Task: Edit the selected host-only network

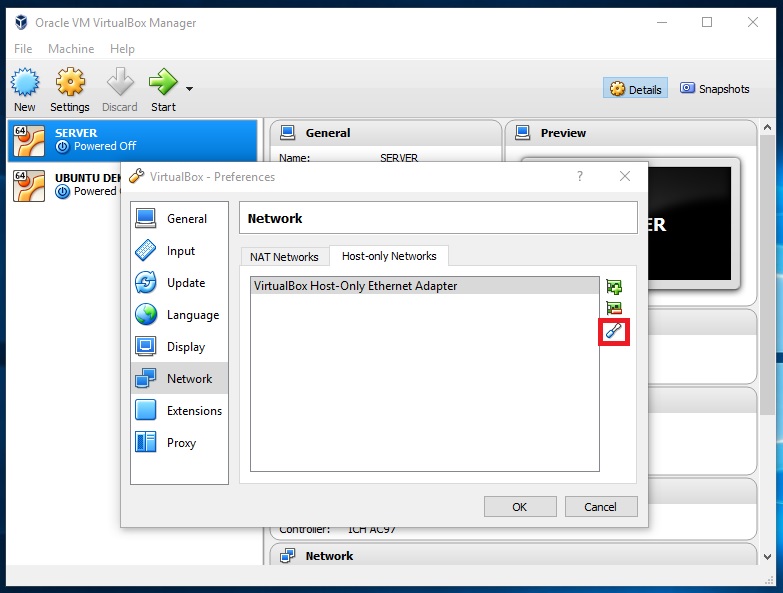Action: (614, 331)
